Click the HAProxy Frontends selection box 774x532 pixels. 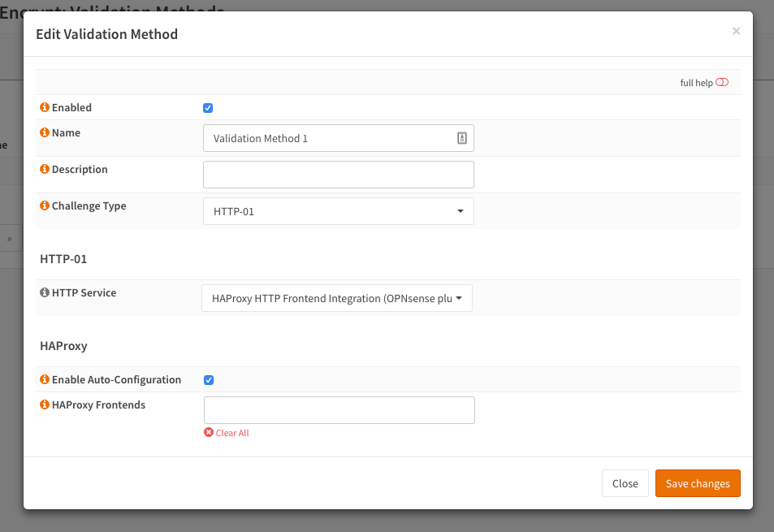pyautogui.click(x=339, y=410)
